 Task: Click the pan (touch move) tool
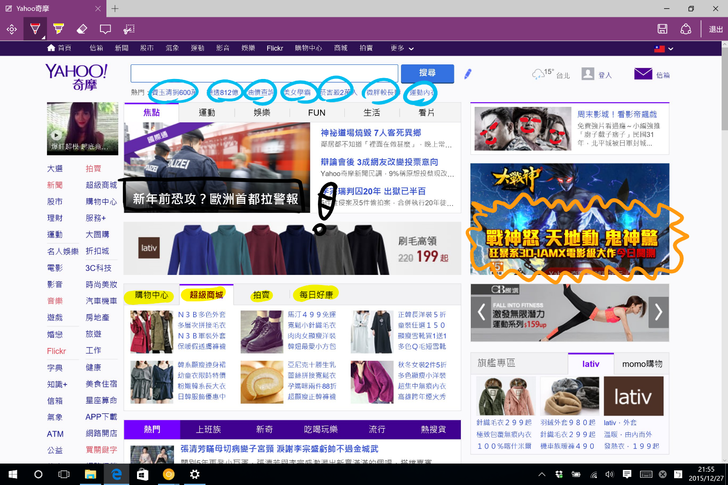12,29
